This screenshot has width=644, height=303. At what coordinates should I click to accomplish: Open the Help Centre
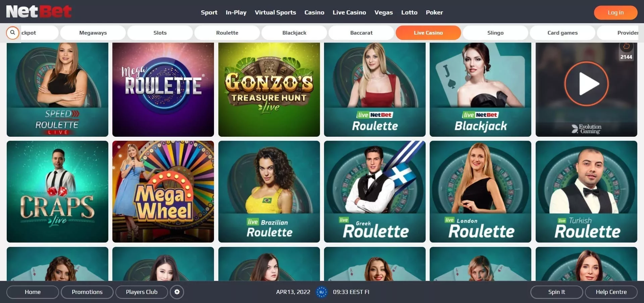click(611, 292)
